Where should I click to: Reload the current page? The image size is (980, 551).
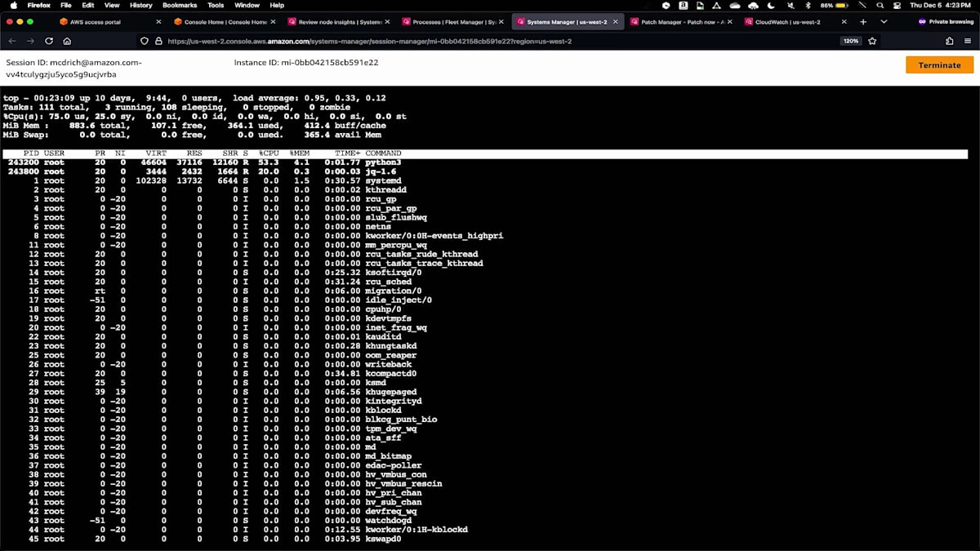tap(49, 41)
